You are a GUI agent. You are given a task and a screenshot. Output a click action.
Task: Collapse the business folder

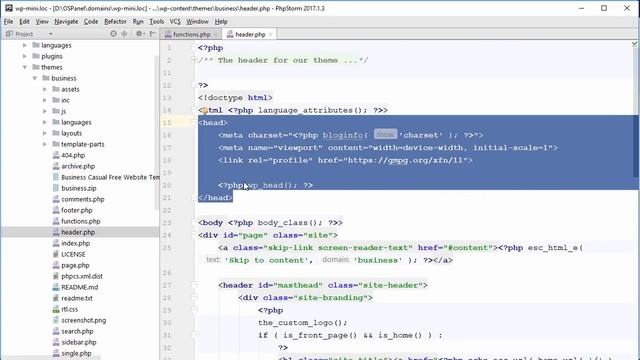(35, 78)
